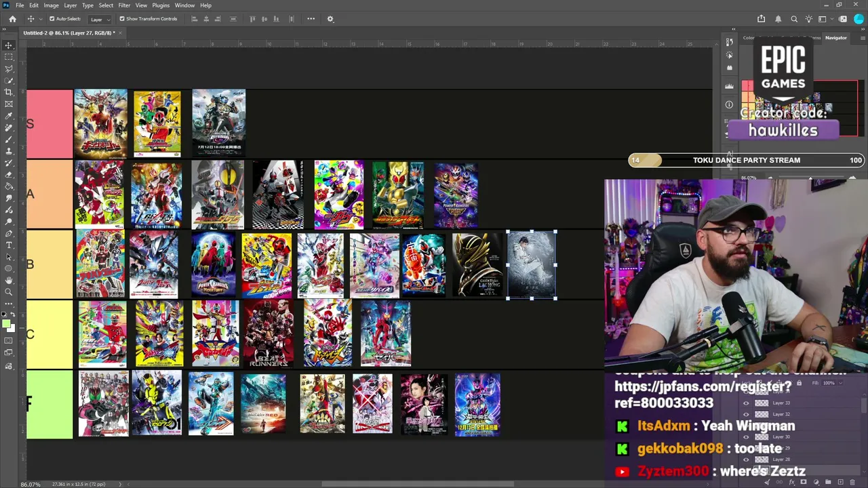Image resolution: width=868 pixels, height=488 pixels.
Task: Hide Layer 33 using its eye icon
Action: click(747, 403)
